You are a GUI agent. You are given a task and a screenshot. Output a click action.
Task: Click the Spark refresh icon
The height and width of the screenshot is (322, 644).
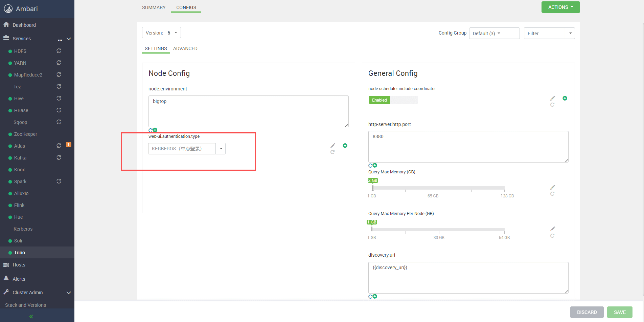[59, 181]
